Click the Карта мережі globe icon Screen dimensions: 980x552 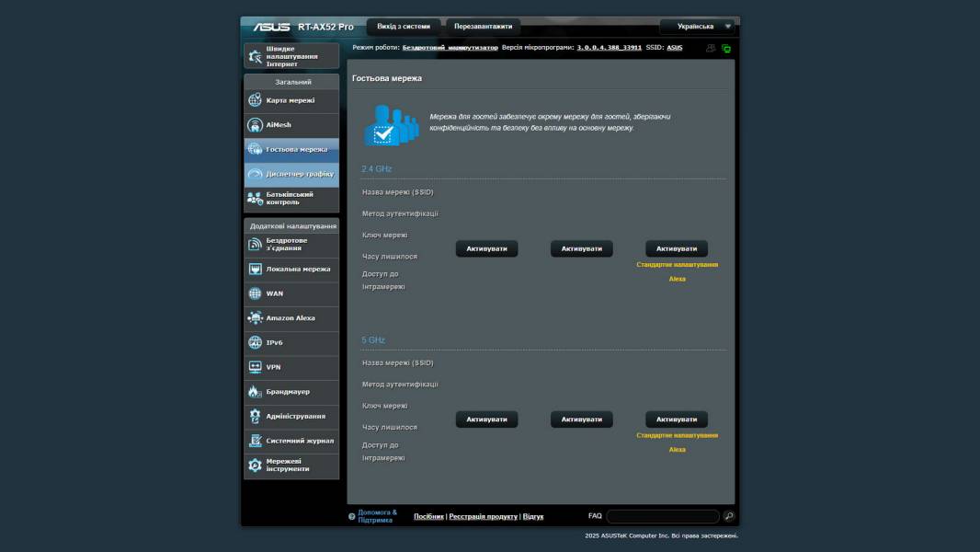256,100
